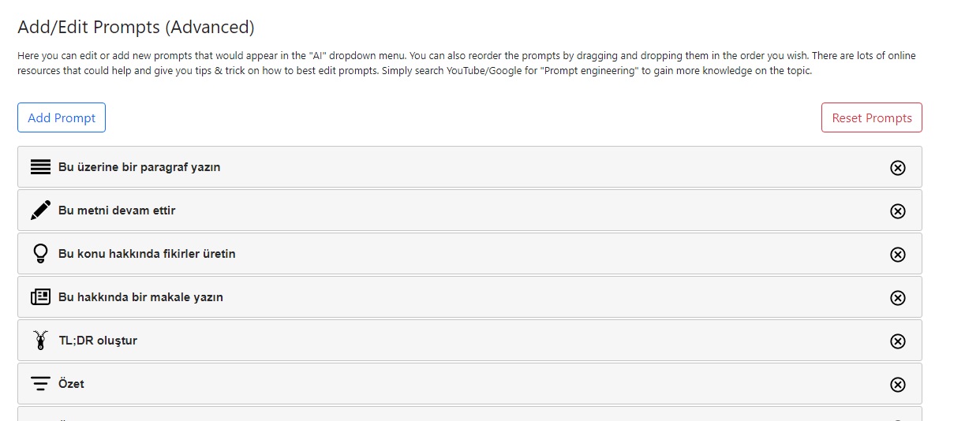Click the filter lines icon beside Özet
The width and height of the screenshot is (980, 421).
click(40, 384)
